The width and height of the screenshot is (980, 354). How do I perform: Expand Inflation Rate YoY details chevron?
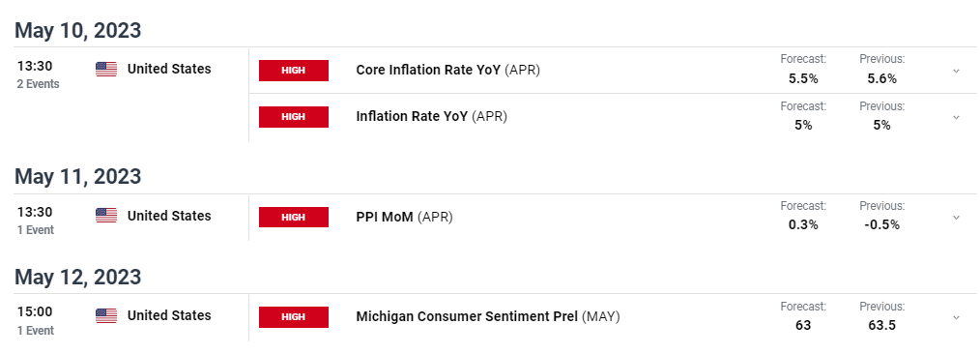(x=956, y=117)
